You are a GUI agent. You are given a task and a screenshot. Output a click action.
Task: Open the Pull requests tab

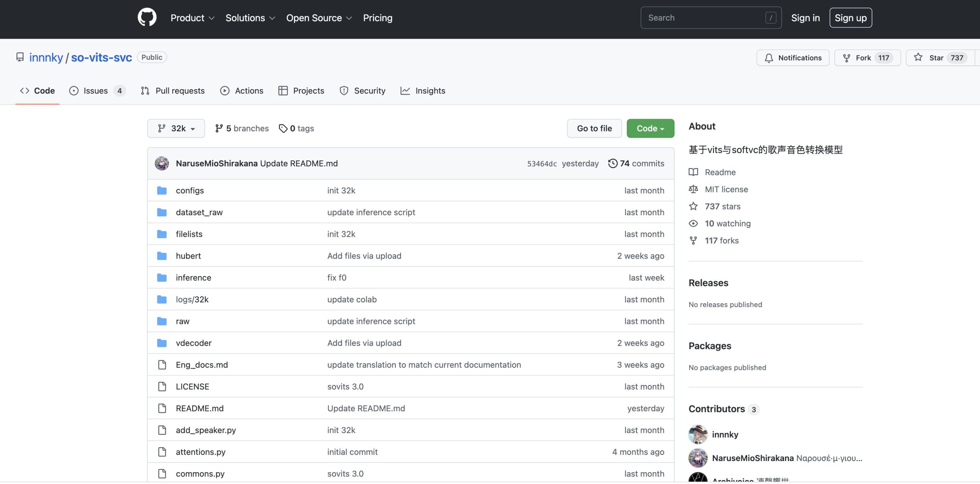pos(173,91)
